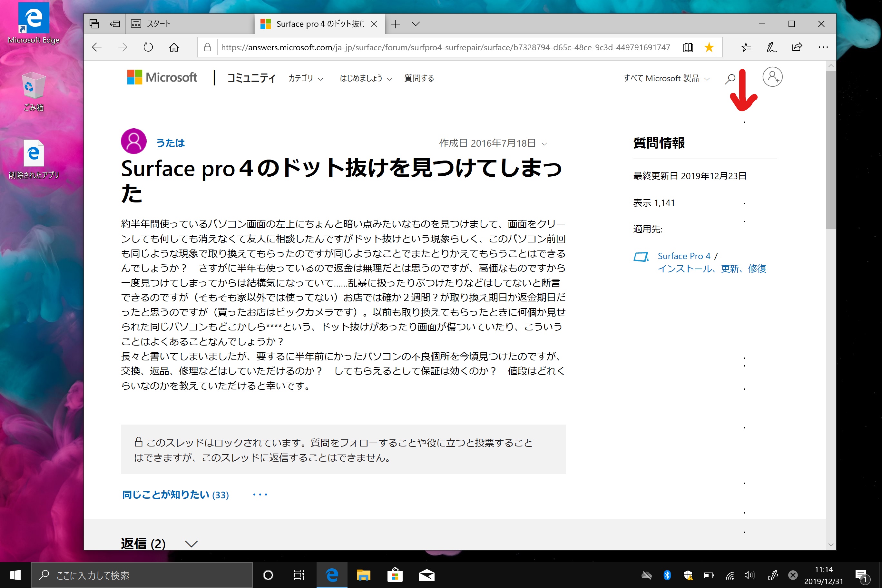This screenshot has height=588, width=882.
Task: Go to the home page
Action: coord(174,47)
